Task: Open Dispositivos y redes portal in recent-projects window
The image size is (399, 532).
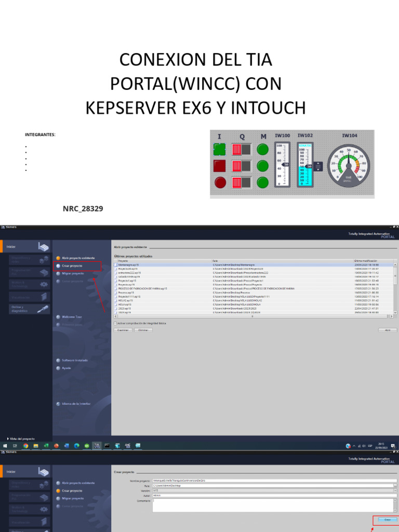Action: click(x=29, y=260)
